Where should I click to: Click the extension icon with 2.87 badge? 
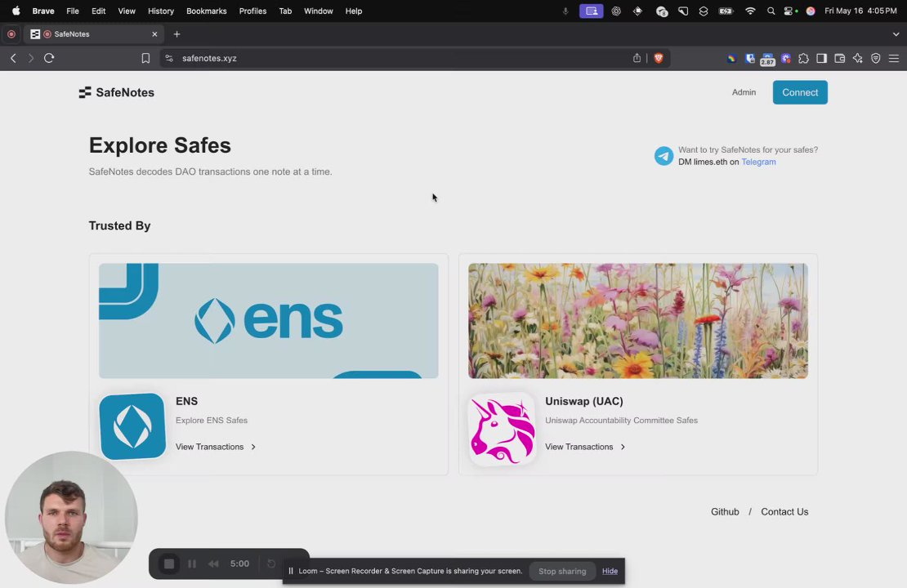(767, 59)
